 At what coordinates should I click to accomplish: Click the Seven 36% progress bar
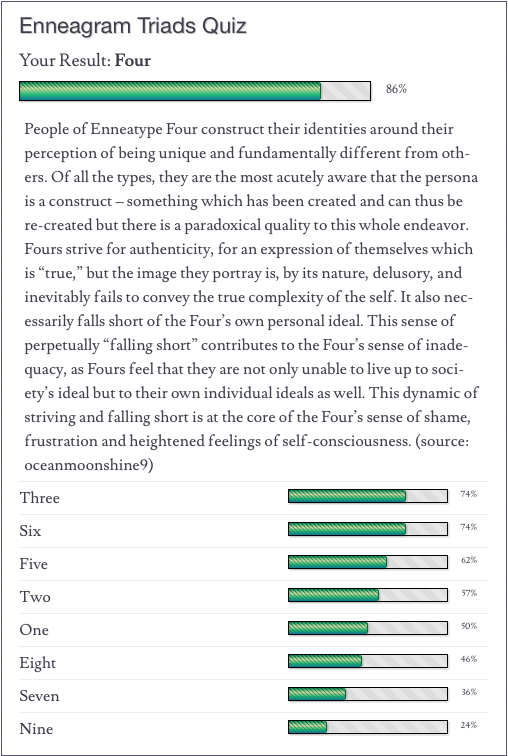point(368,694)
